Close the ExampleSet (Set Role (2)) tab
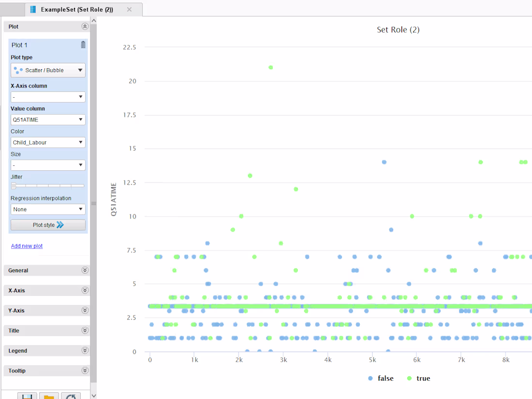The width and height of the screenshot is (532, 399). [129, 10]
